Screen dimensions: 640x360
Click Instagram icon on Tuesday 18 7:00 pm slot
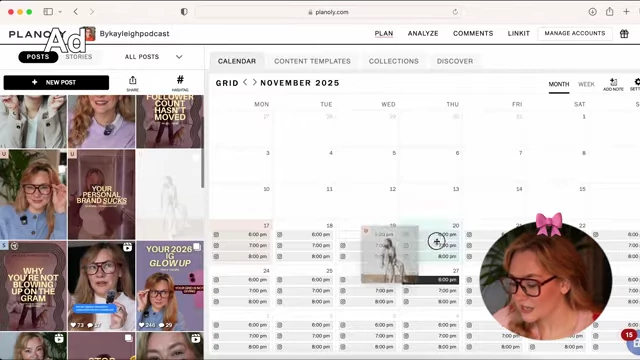279,246
